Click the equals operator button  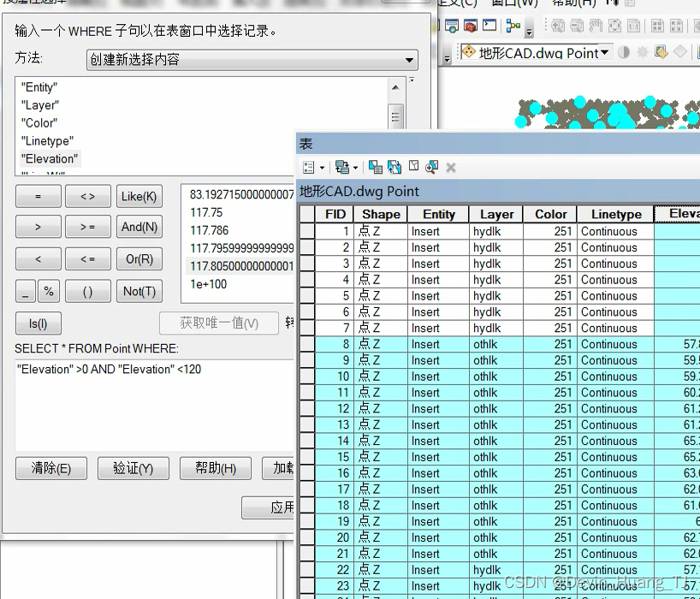click(x=38, y=197)
